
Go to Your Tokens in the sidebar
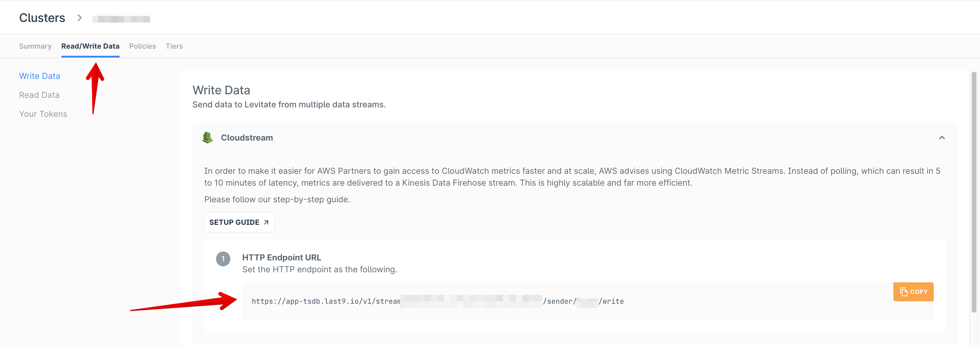[x=43, y=114]
